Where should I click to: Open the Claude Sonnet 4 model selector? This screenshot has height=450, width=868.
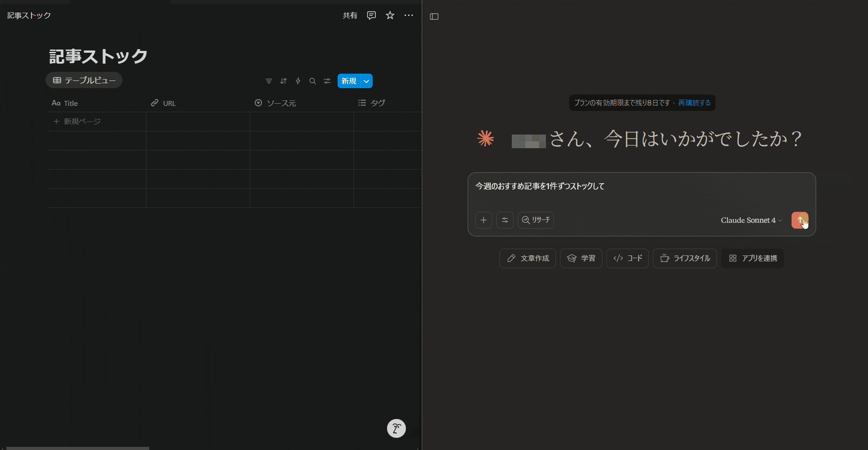(750, 220)
